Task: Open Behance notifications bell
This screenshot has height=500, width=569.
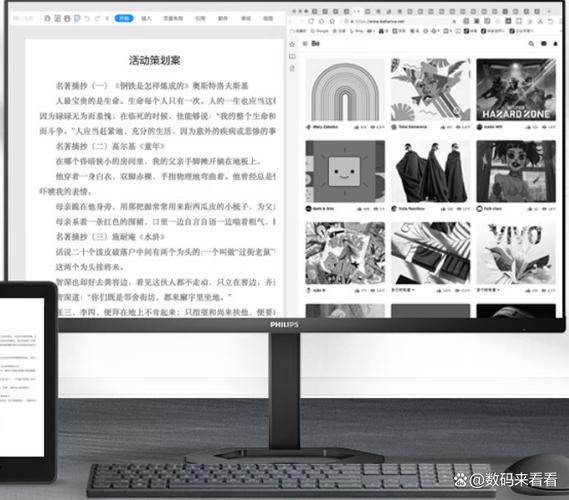Action: point(555,44)
